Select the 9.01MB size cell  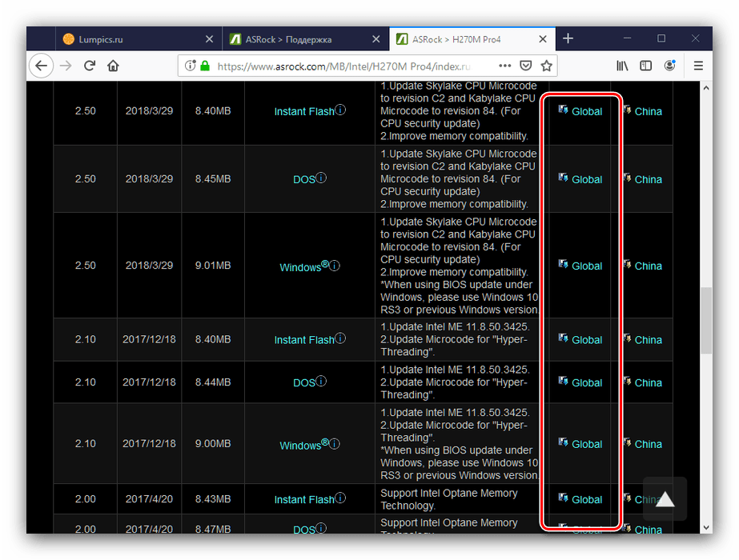213,266
